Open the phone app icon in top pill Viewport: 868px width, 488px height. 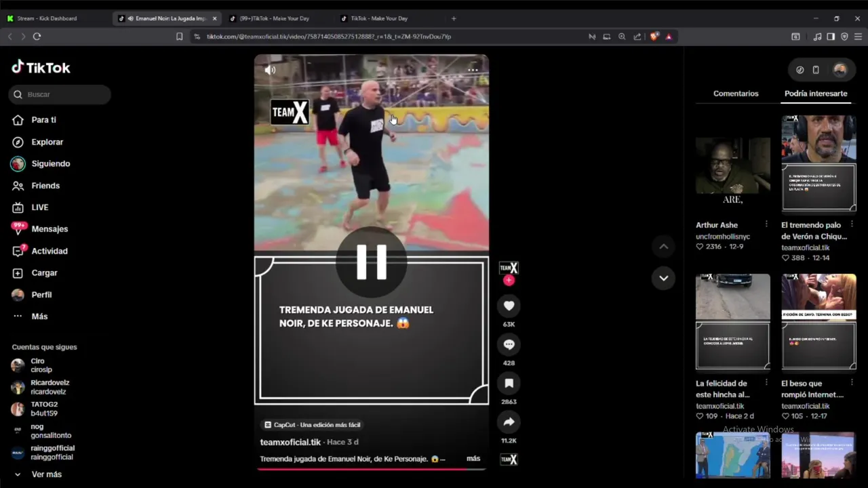pos(816,70)
